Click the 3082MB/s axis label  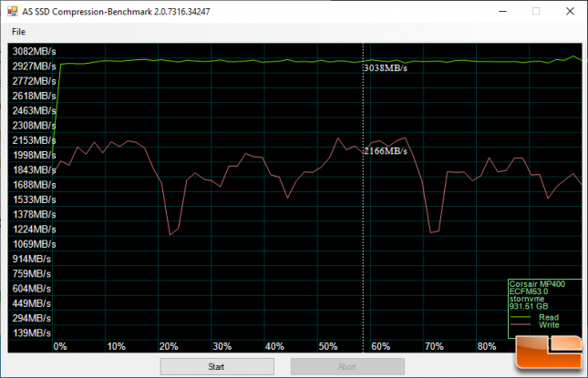(x=34, y=51)
